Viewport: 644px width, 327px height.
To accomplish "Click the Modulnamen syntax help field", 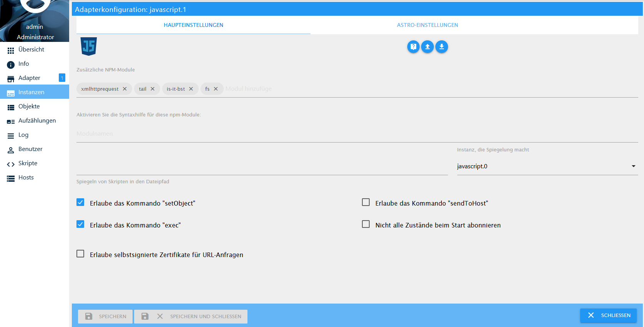I will tap(357, 134).
